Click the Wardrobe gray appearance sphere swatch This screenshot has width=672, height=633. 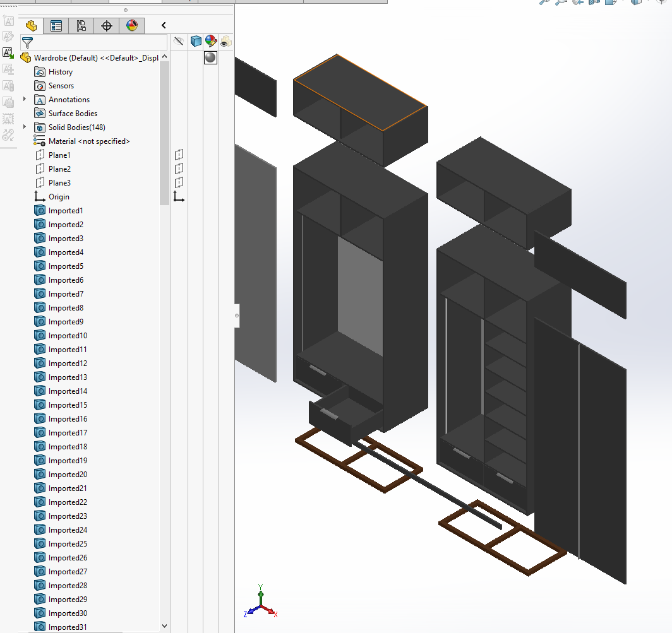tap(210, 57)
